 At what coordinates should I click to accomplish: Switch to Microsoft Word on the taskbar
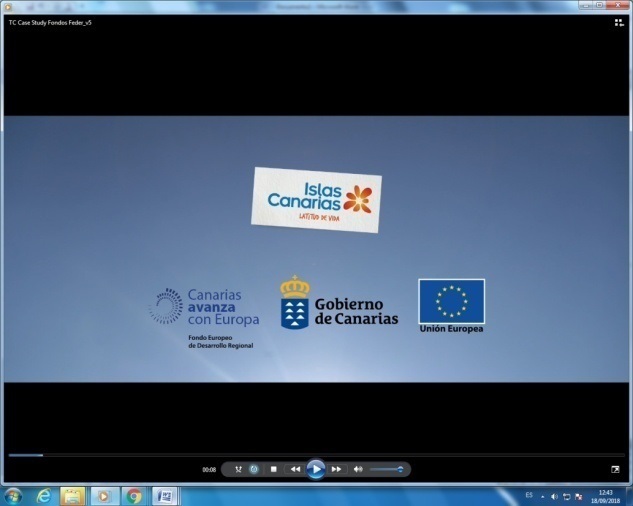click(164, 496)
